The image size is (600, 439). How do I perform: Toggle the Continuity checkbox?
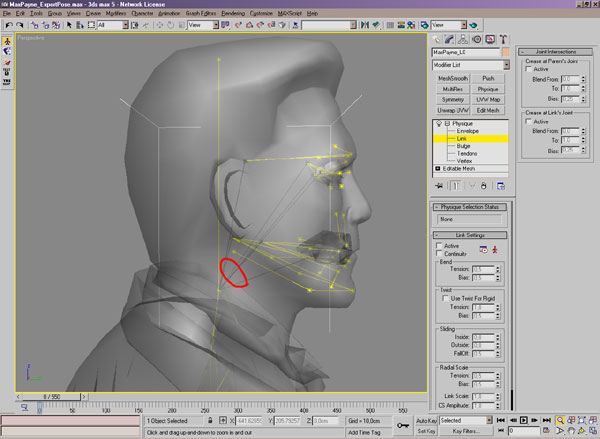point(441,253)
